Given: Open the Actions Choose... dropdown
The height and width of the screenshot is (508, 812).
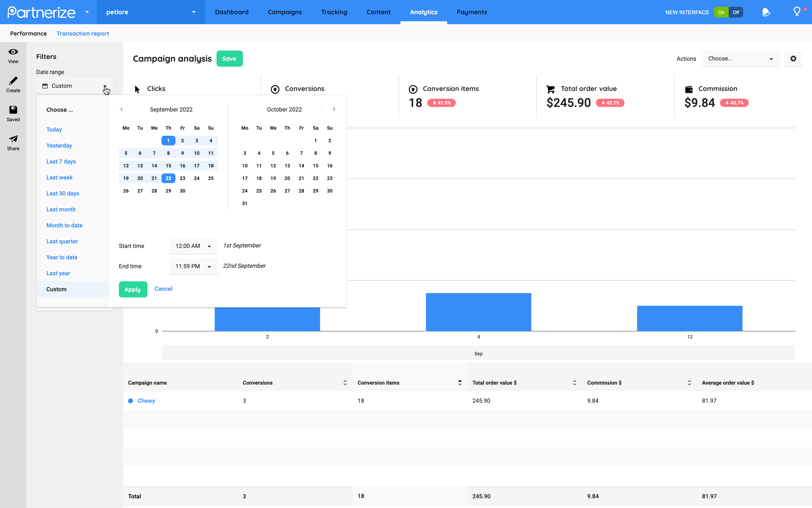Looking at the screenshot, I should [741, 59].
